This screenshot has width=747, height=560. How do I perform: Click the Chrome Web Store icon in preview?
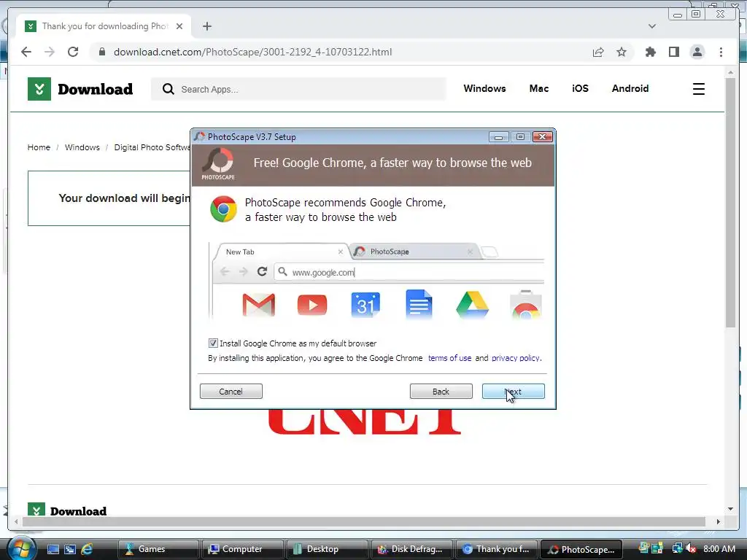(525, 305)
